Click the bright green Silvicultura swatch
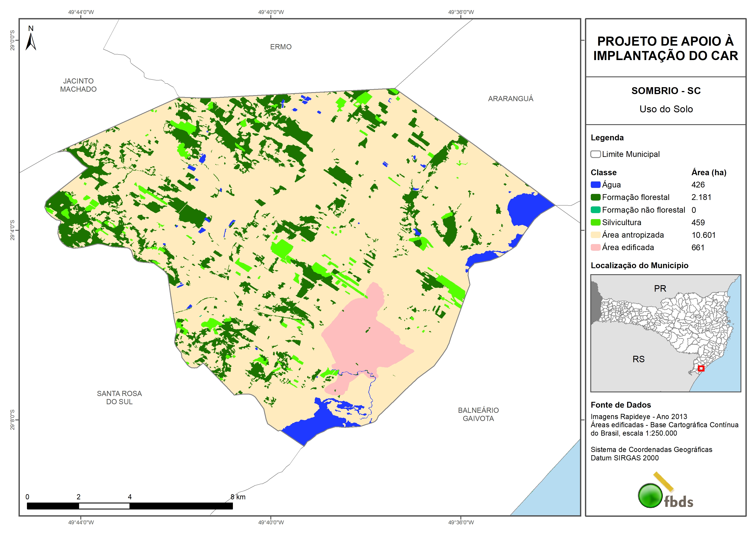Screen dimensions: 756x534 (x=595, y=222)
